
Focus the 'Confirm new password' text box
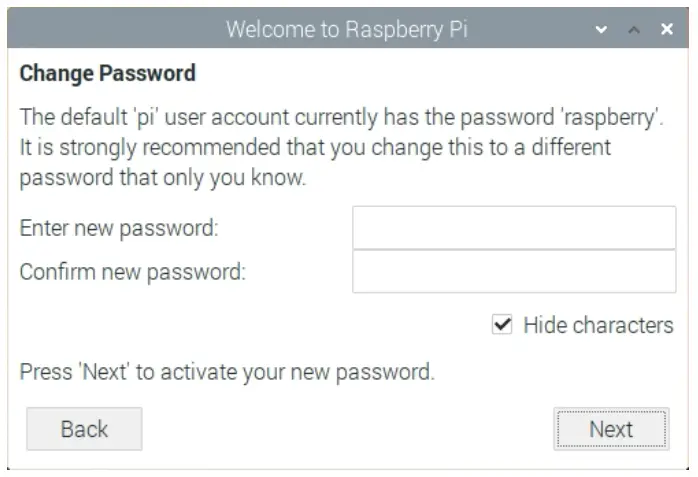514,271
